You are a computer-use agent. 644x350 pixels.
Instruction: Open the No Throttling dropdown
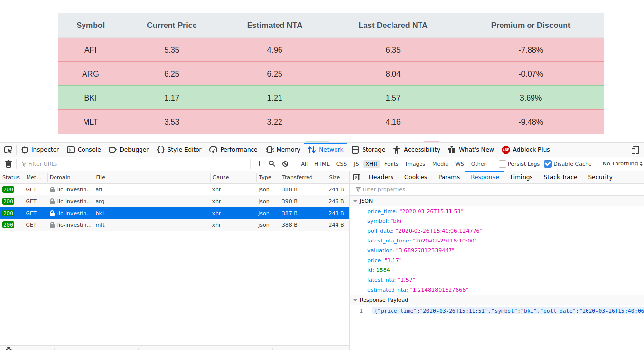click(x=622, y=164)
